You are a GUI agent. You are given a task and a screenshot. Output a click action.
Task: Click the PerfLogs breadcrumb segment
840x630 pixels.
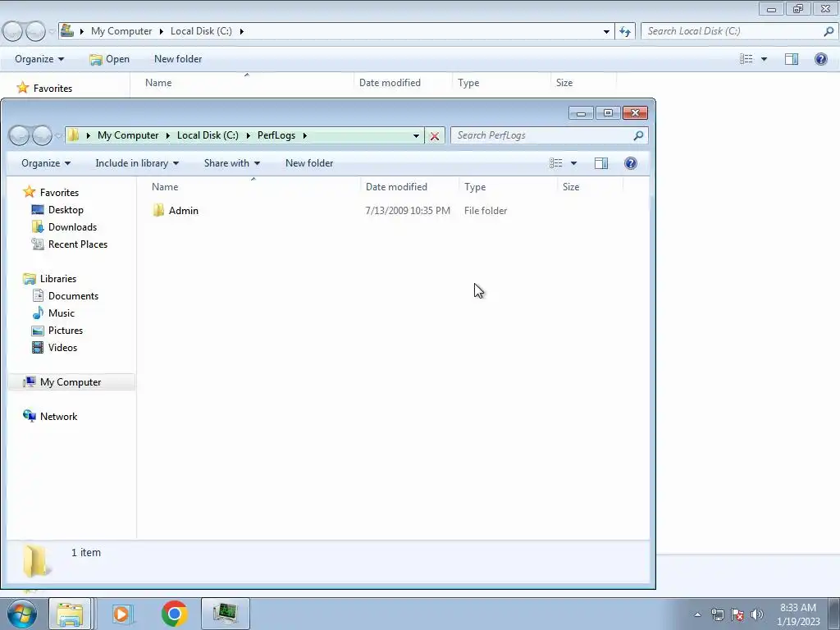pos(276,135)
